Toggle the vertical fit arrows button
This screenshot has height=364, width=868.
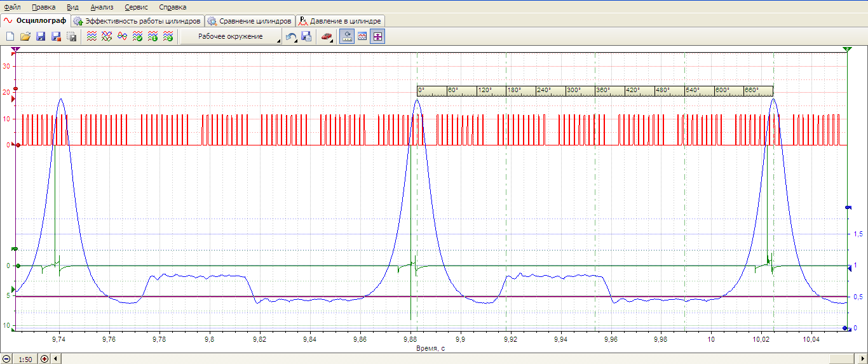click(x=377, y=37)
